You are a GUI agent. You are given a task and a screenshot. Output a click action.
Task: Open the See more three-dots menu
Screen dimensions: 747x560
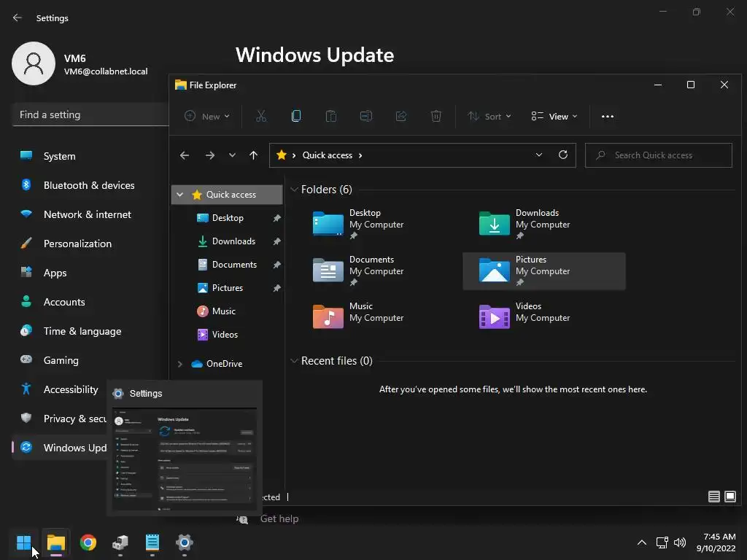[608, 116]
